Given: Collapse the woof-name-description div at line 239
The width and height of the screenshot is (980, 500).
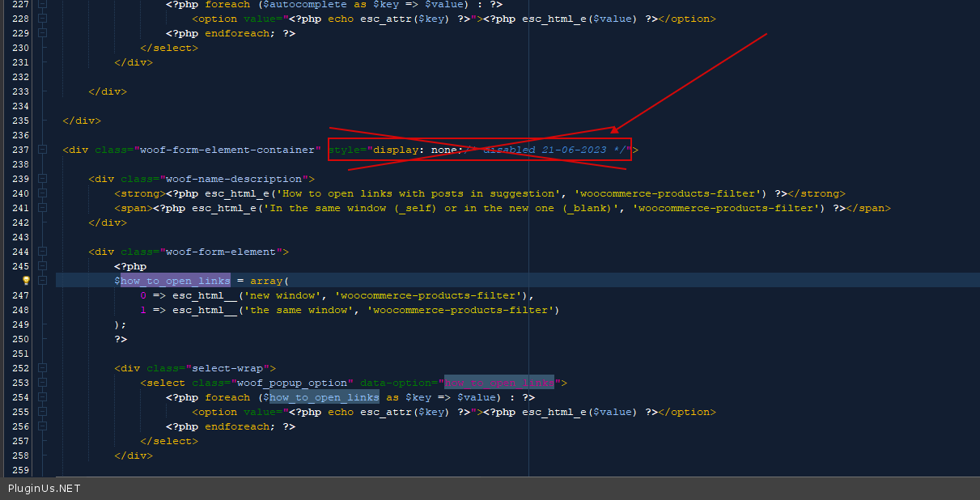Looking at the screenshot, I should coord(42,179).
